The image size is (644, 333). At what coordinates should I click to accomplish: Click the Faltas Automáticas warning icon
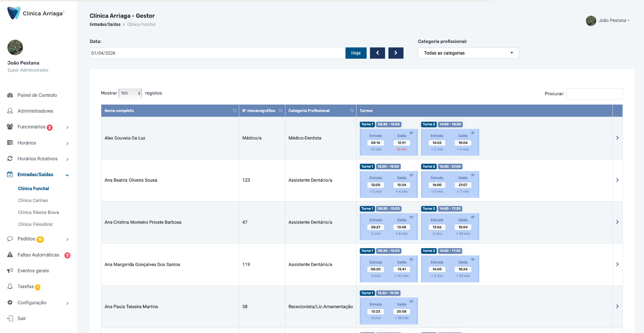coord(10,255)
